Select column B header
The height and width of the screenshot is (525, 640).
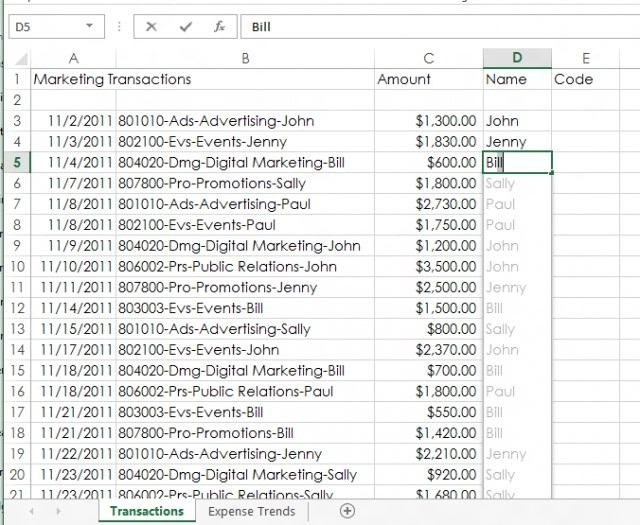point(245,58)
